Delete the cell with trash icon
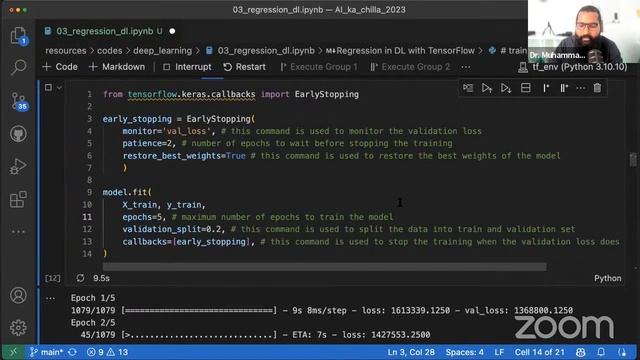Screen dimensions: 640x360 point(597,88)
